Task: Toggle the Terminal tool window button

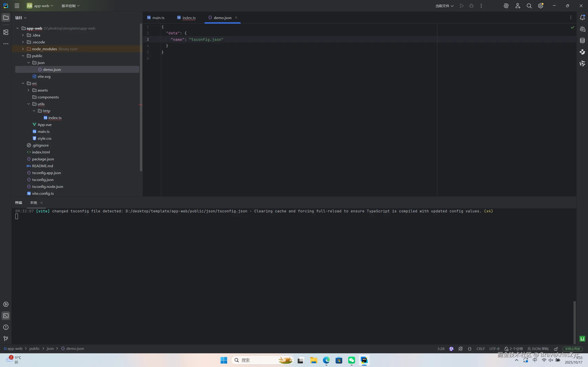Action: [6, 316]
